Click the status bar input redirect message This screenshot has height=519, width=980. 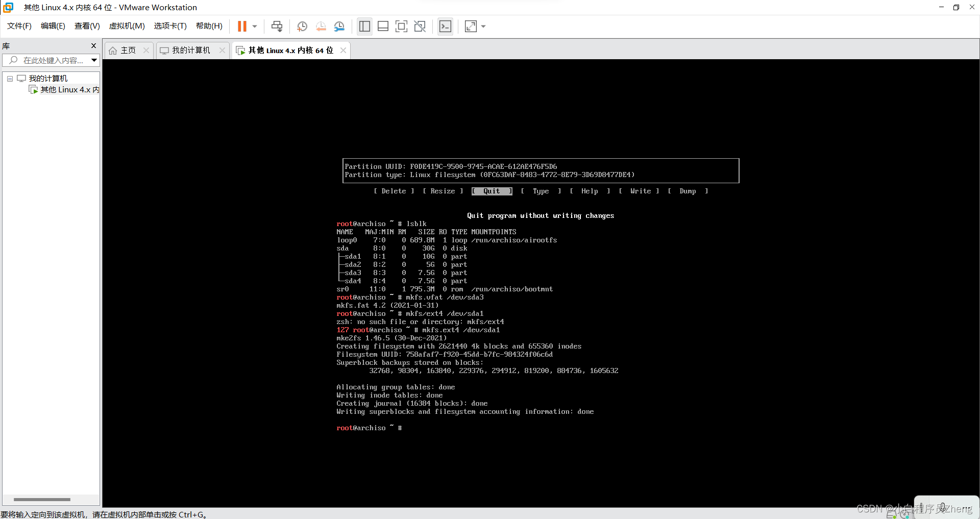tap(104, 514)
